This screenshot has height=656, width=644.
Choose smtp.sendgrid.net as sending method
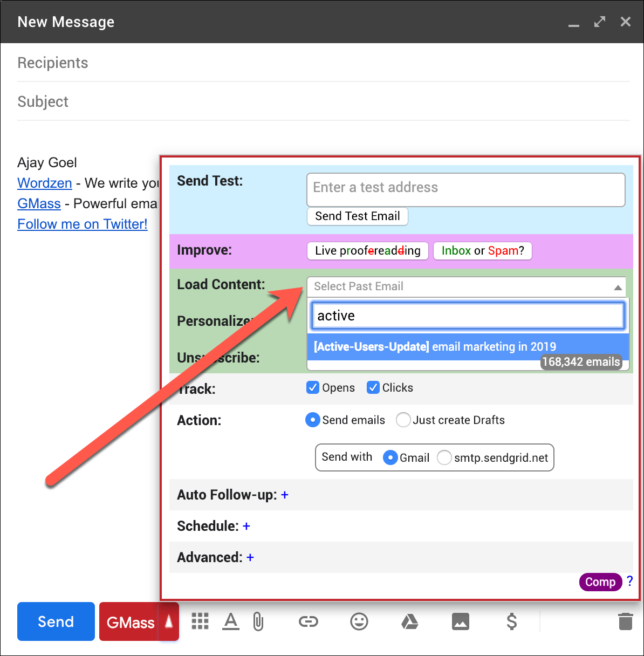point(444,457)
